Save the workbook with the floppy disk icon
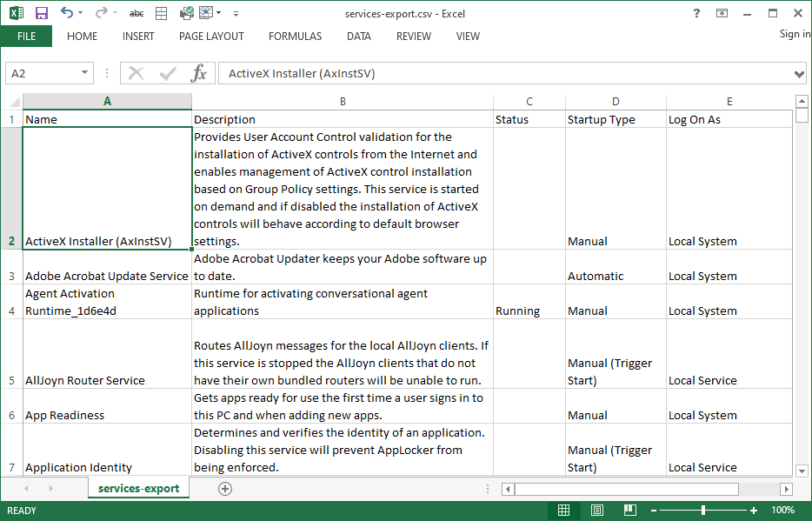Image resolution: width=812 pixels, height=521 pixels. pyautogui.click(x=42, y=13)
